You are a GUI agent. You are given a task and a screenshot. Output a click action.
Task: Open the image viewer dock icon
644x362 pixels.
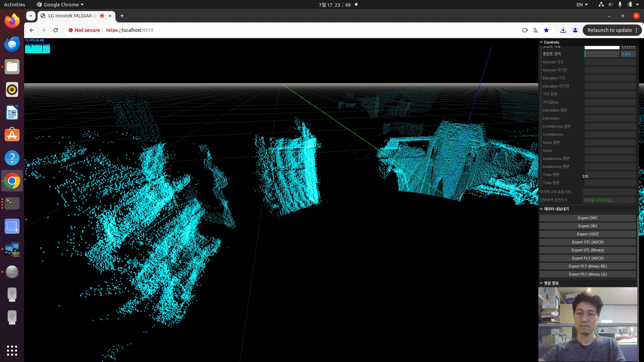pyautogui.click(x=12, y=249)
